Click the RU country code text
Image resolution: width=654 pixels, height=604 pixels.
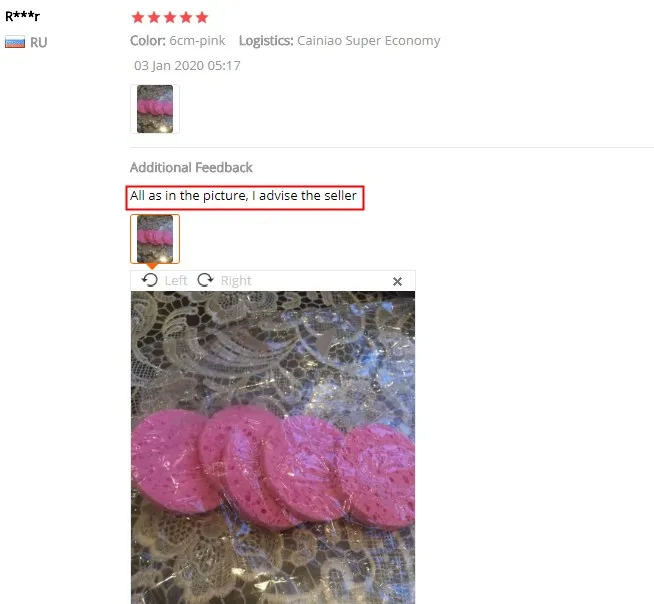coord(39,43)
